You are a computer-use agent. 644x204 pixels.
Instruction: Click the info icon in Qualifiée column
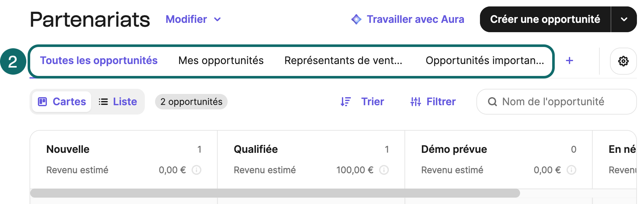pos(384,170)
